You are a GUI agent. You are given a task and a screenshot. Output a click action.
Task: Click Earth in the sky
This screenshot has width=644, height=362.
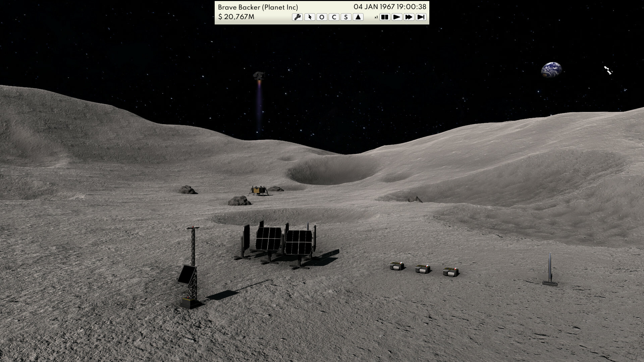[551, 69]
